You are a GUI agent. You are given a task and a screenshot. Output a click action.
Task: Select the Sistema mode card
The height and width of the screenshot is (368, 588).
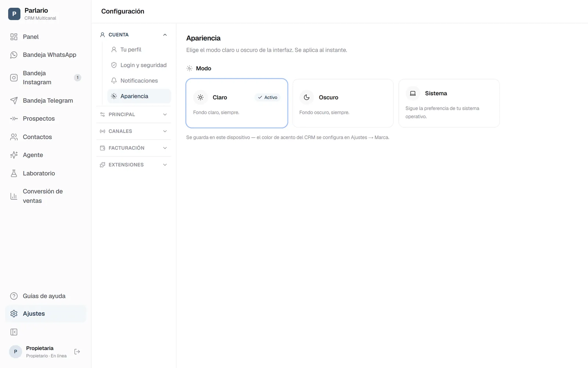(x=449, y=103)
